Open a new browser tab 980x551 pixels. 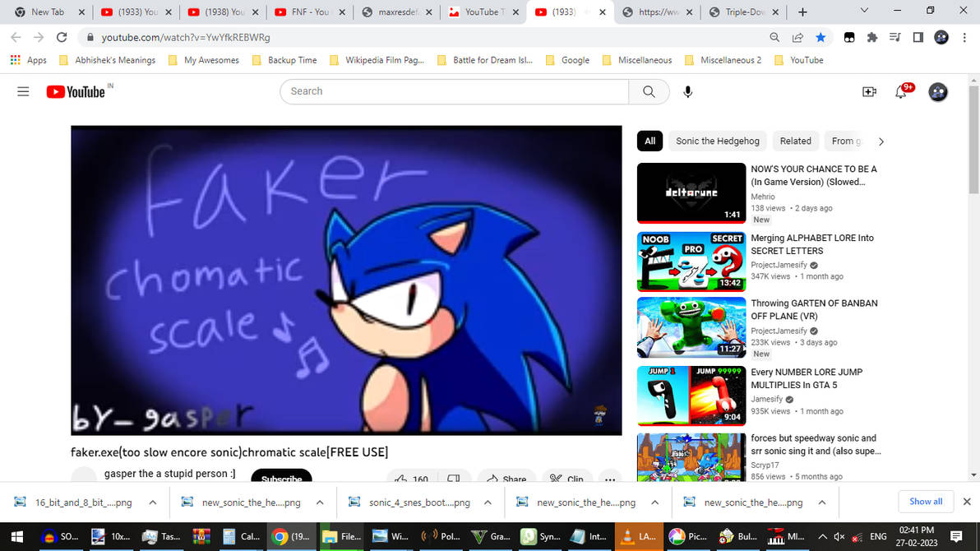[802, 12]
